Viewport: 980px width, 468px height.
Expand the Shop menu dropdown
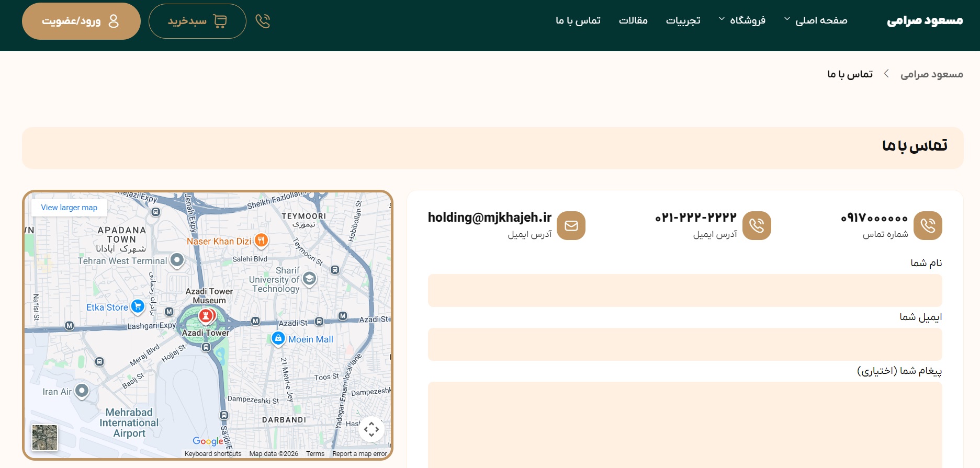click(742, 20)
